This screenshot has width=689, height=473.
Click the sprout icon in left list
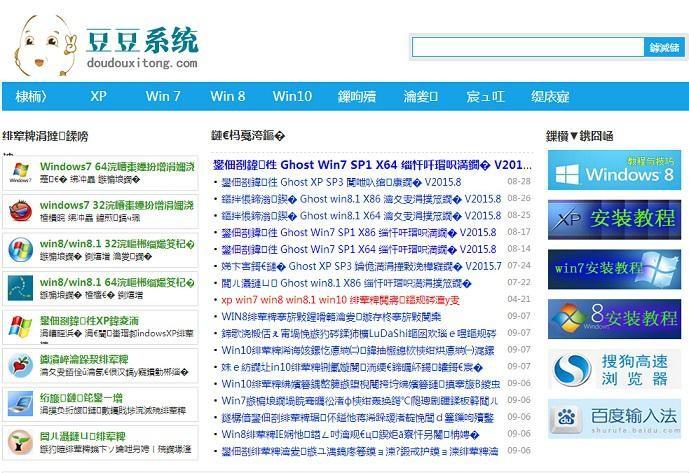[21, 442]
